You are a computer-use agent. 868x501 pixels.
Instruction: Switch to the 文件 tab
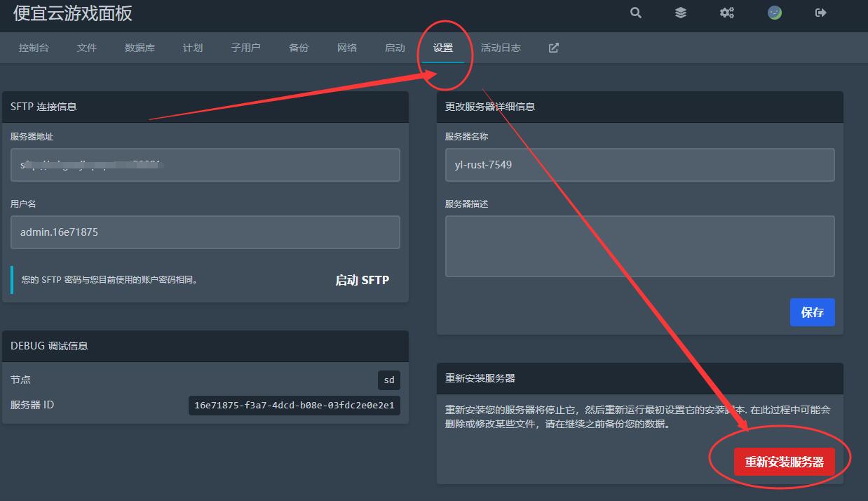(x=87, y=48)
